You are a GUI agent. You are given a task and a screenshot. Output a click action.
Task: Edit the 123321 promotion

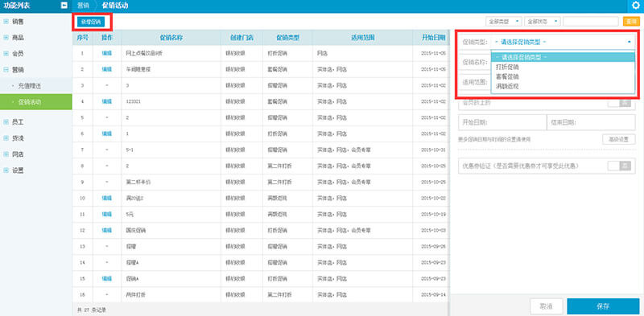(x=107, y=101)
